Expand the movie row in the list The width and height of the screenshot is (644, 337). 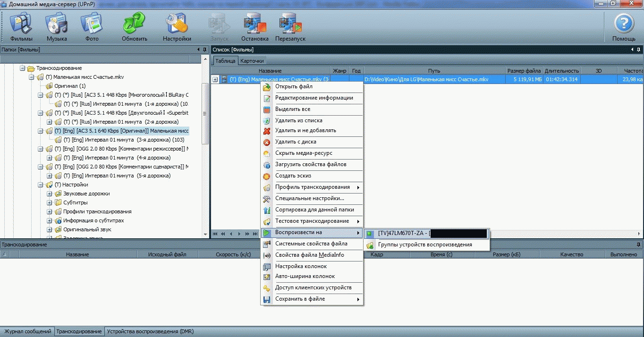click(x=215, y=80)
